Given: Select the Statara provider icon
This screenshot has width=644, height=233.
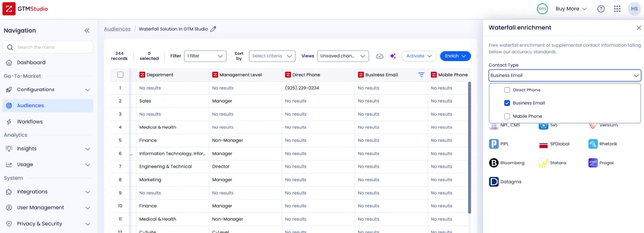Looking at the screenshot, I should (x=544, y=163).
